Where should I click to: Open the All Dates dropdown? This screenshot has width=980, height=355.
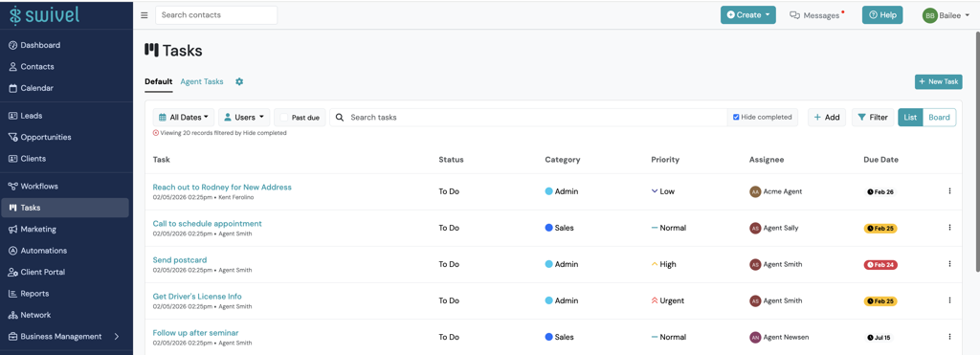coord(184,118)
